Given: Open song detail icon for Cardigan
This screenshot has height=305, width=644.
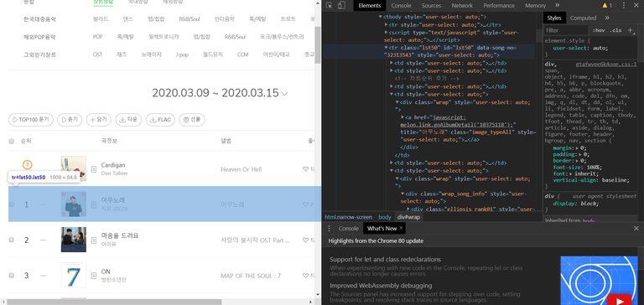Looking at the screenshot, I should (x=94, y=168).
